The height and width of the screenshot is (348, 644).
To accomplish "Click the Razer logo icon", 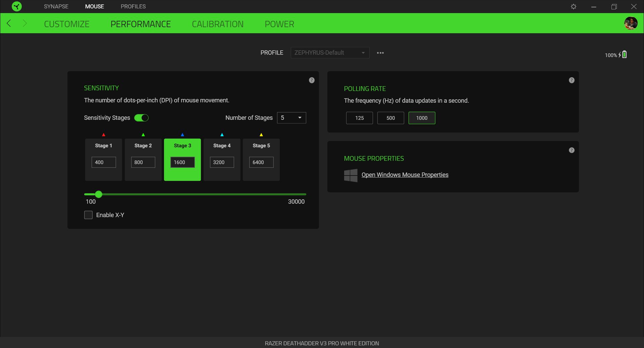I will click(16, 6).
